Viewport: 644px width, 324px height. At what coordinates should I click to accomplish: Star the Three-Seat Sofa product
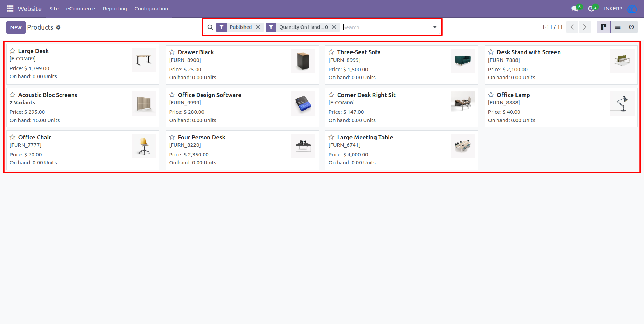[x=331, y=52]
